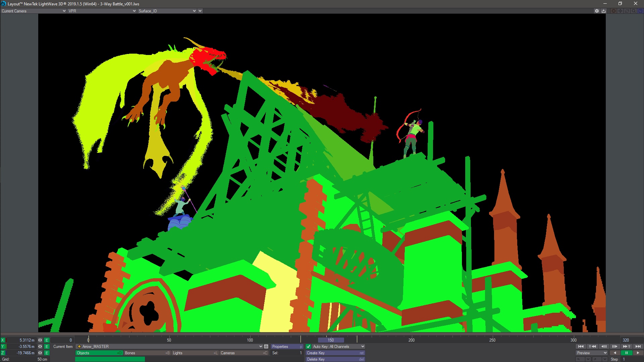Toggle the X axis channel button
This screenshot has height=362, width=644.
[x=3, y=340]
